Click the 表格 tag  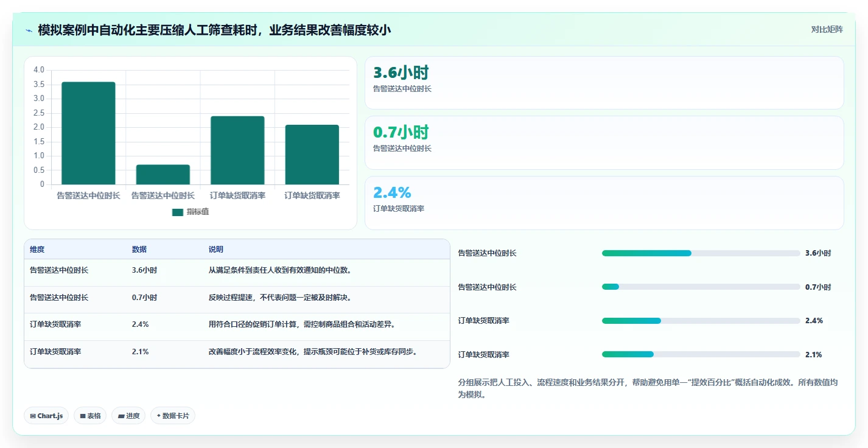[x=91, y=416]
